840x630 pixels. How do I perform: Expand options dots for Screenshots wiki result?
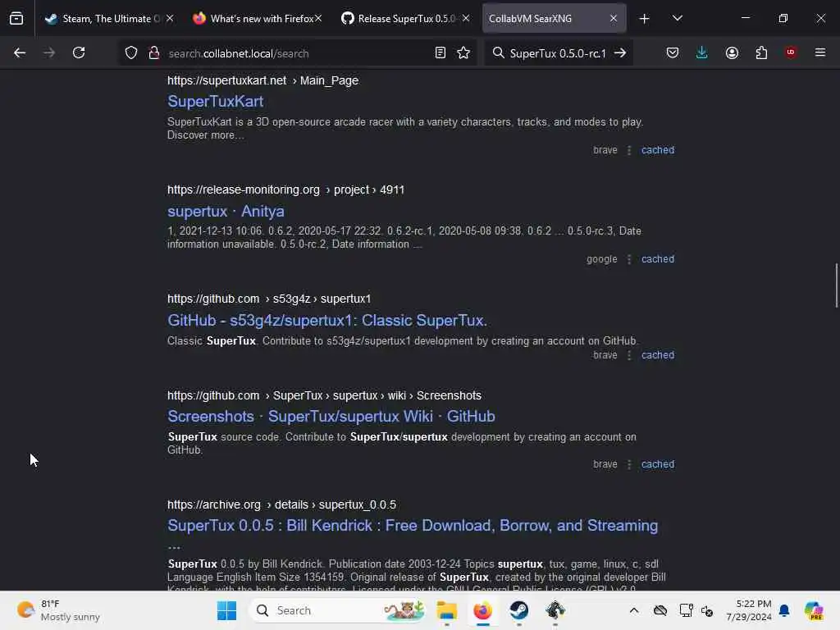629,464
